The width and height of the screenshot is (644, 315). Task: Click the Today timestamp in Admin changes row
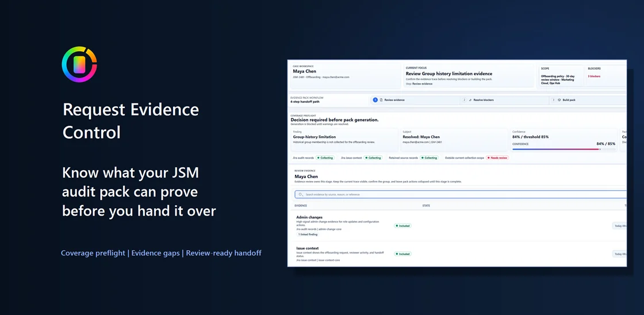tap(619, 225)
